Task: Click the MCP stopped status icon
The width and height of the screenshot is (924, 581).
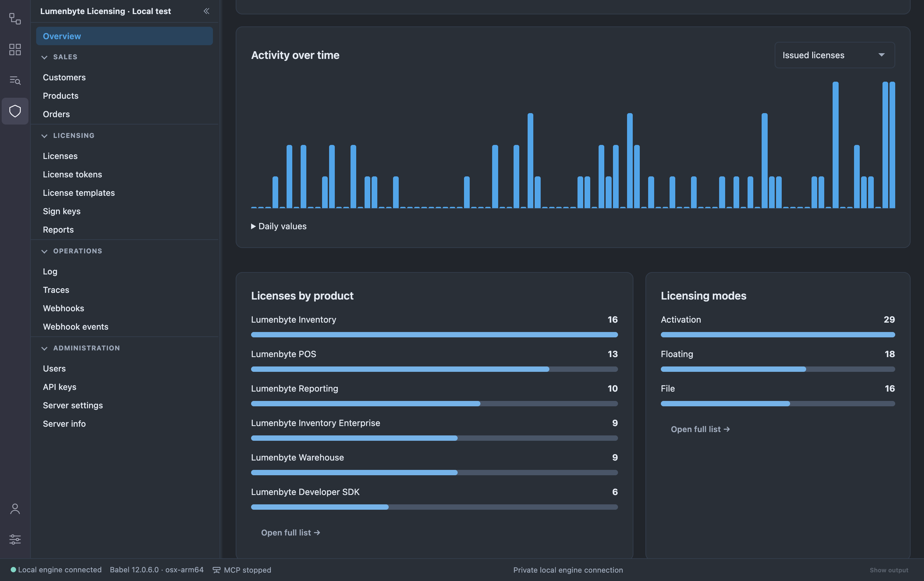Action: 216,570
